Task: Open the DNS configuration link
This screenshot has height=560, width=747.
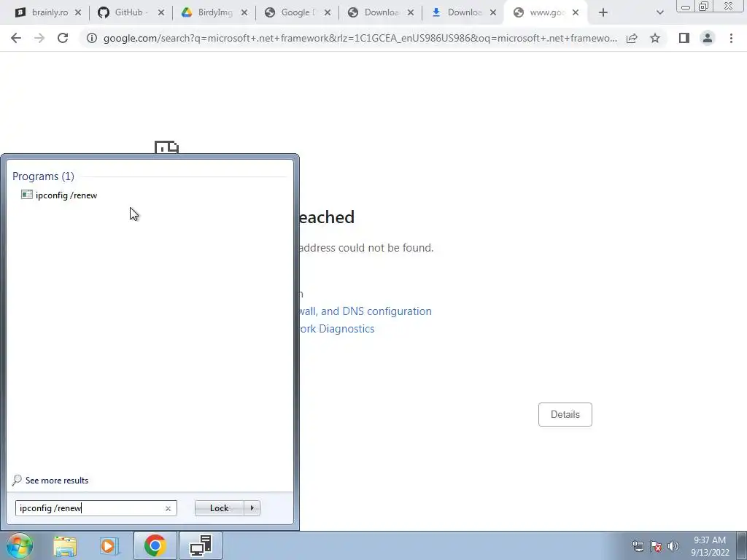Action: click(x=365, y=311)
